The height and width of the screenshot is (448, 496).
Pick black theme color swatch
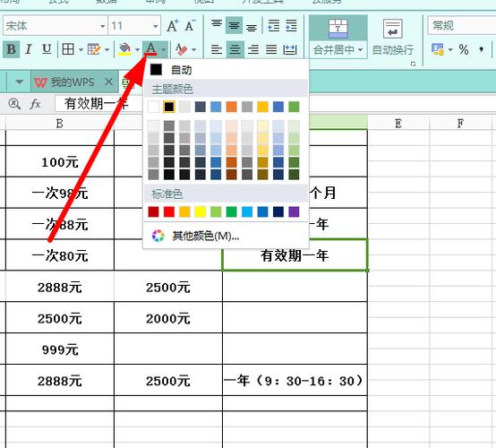click(x=169, y=107)
